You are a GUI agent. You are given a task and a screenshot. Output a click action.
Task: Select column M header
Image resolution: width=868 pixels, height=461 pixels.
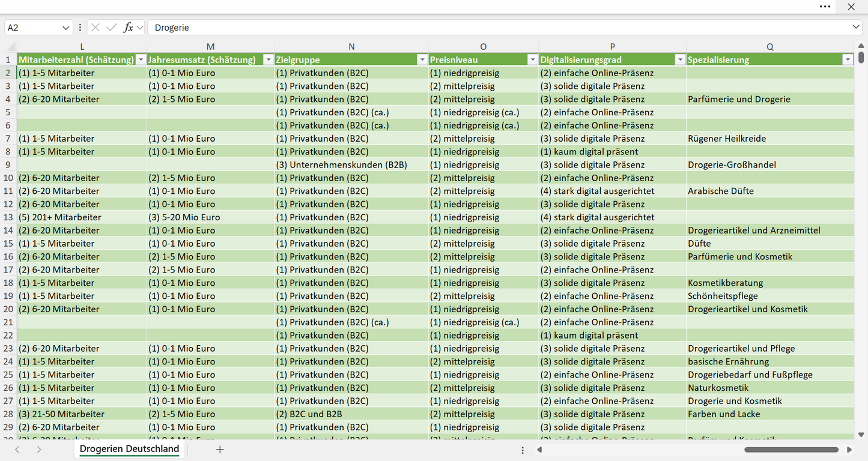pos(210,47)
